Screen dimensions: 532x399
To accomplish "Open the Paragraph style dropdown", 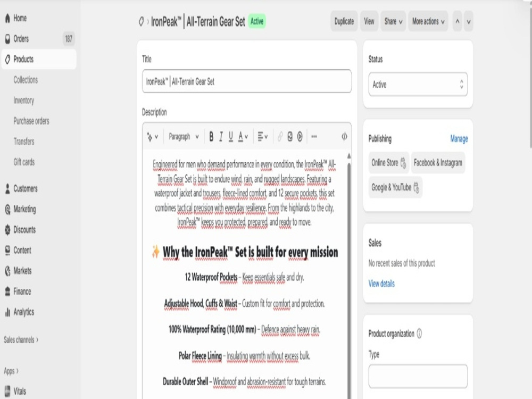I will tap(184, 137).
